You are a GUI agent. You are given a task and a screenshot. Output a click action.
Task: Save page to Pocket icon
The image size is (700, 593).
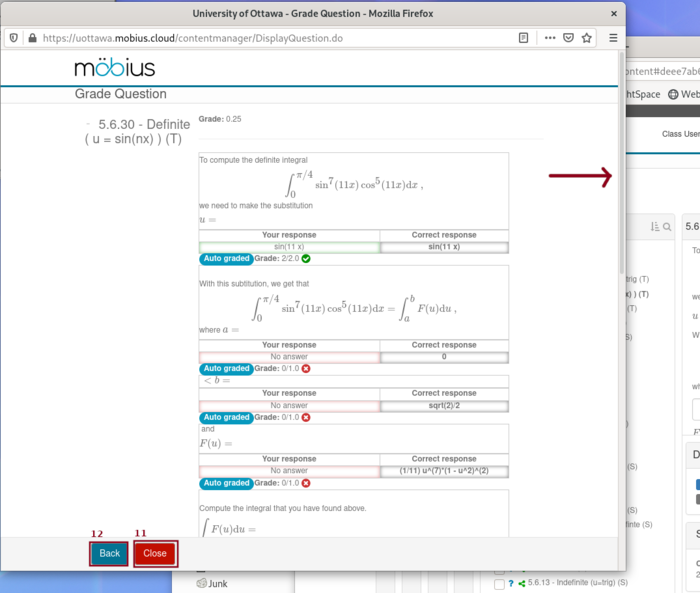pos(568,38)
